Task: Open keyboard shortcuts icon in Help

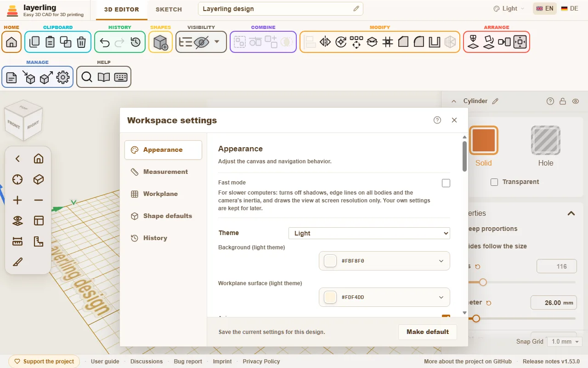Action: tap(121, 77)
